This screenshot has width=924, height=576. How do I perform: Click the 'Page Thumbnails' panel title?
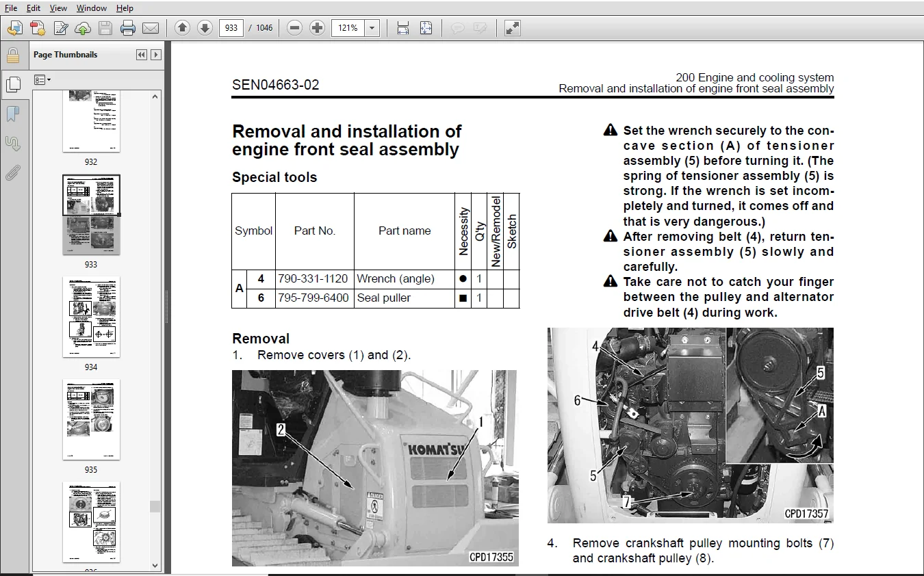65,55
